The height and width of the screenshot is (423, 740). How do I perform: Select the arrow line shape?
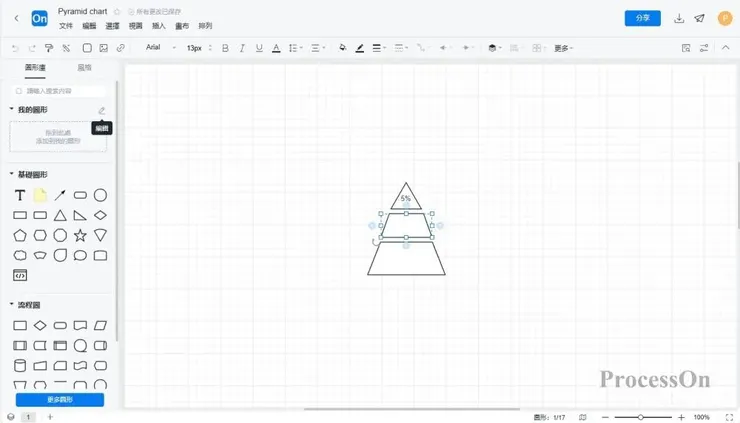[x=60, y=195]
